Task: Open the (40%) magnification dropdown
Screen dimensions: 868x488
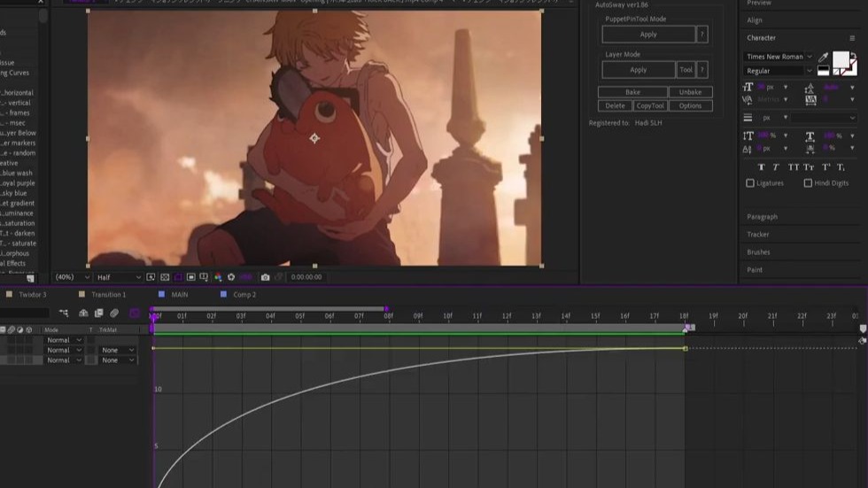Action: click(x=72, y=277)
